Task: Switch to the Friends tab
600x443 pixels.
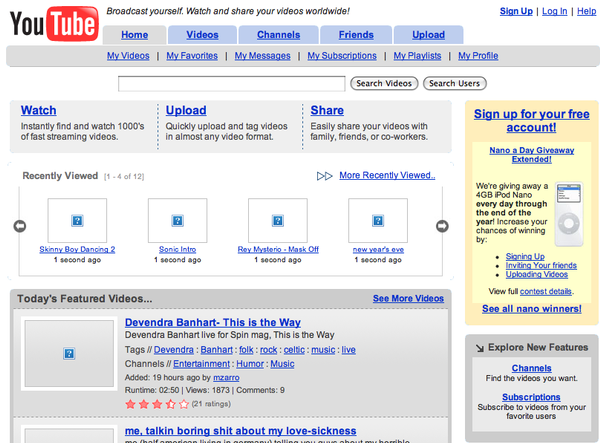Action: [356, 35]
